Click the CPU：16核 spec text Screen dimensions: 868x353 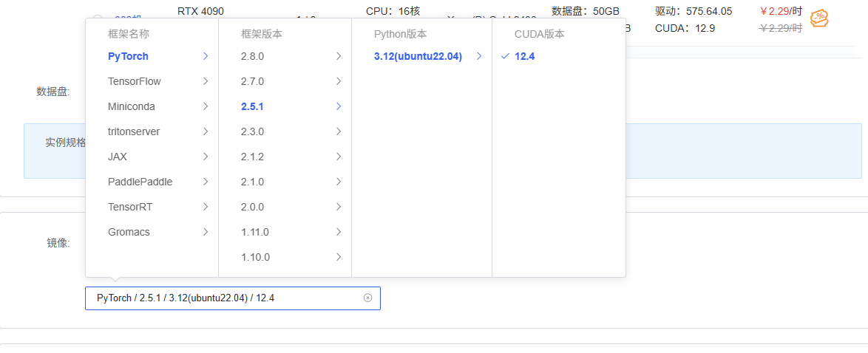click(393, 10)
